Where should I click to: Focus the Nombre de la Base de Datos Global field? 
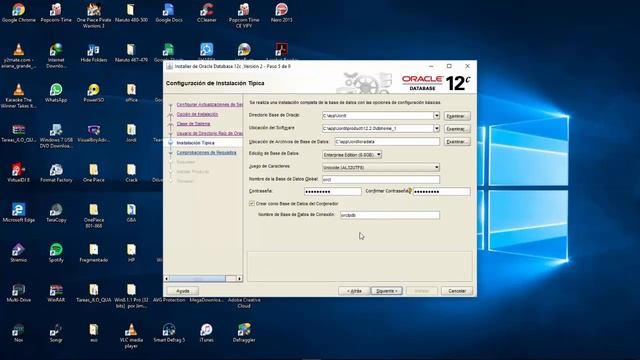tap(381, 180)
